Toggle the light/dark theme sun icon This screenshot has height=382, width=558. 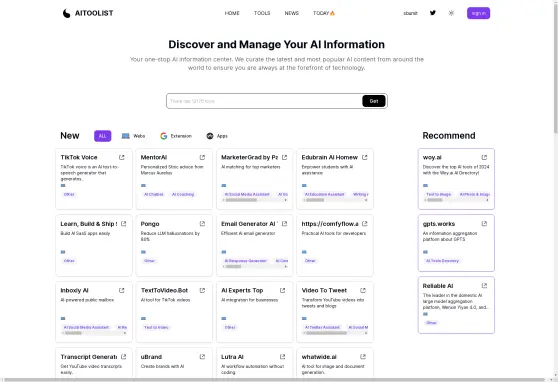coord(451,13)
